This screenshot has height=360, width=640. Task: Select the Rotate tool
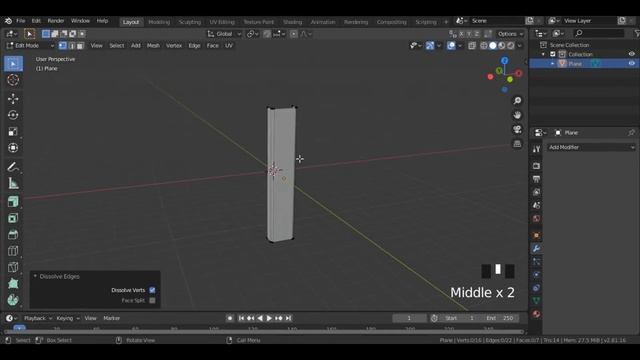13,115
